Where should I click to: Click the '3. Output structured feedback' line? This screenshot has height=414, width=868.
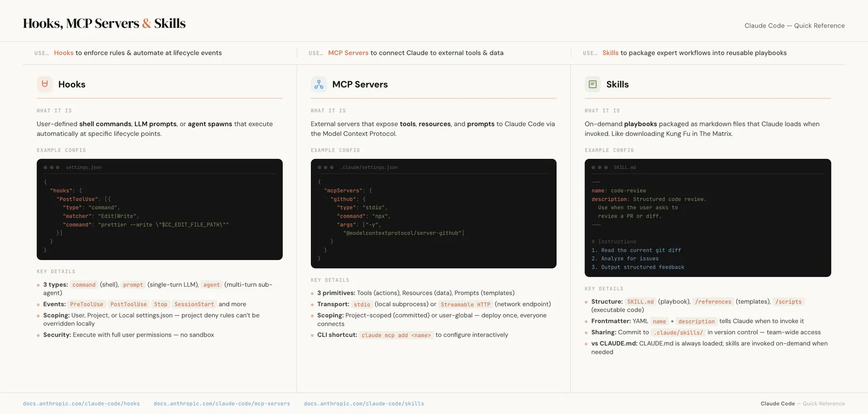(638, 267)
